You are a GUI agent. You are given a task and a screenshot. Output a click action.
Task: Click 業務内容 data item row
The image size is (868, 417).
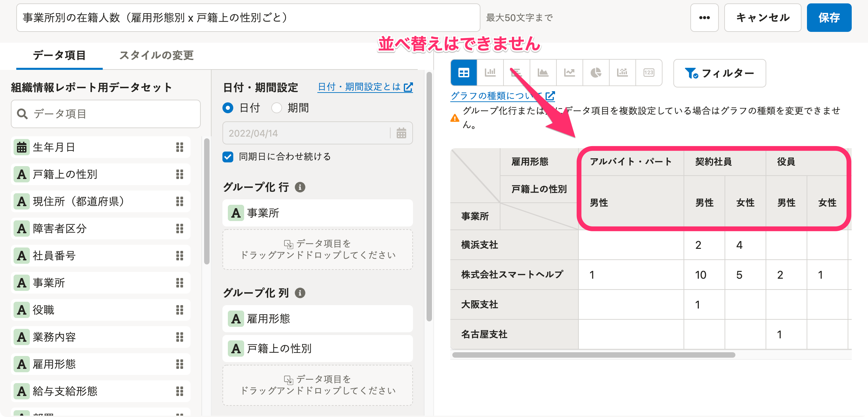(101, 337)
